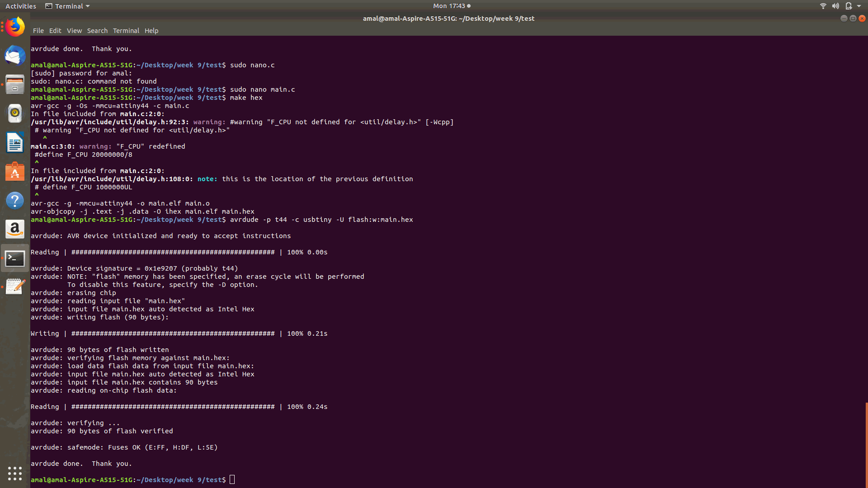Open the Amazon dock icon
Viewport: 868px width, 488px height.
pos(15,230)
